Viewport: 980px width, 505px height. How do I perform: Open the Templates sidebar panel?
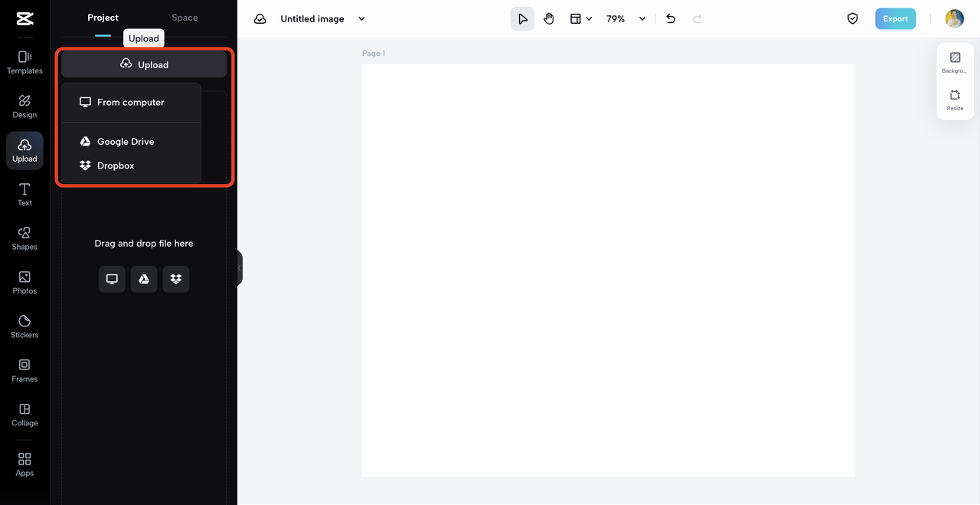point(24,63)
